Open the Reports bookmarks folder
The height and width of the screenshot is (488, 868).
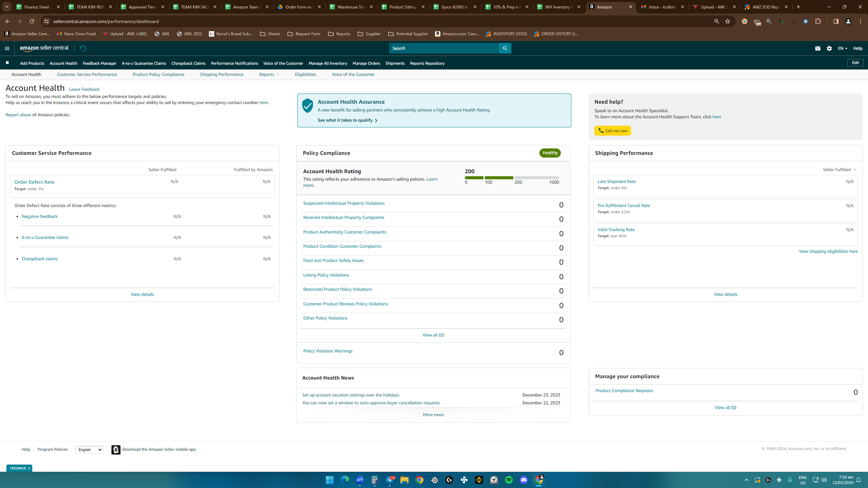coord(339,34)
